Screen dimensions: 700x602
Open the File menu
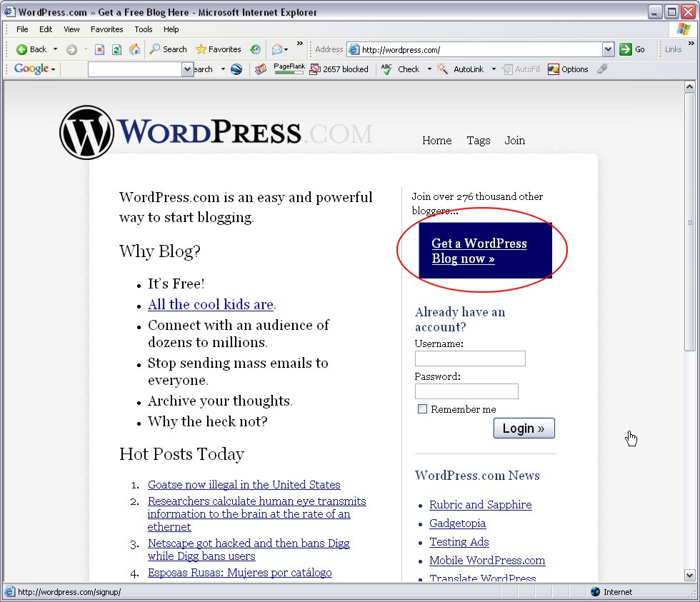[22, 29]
